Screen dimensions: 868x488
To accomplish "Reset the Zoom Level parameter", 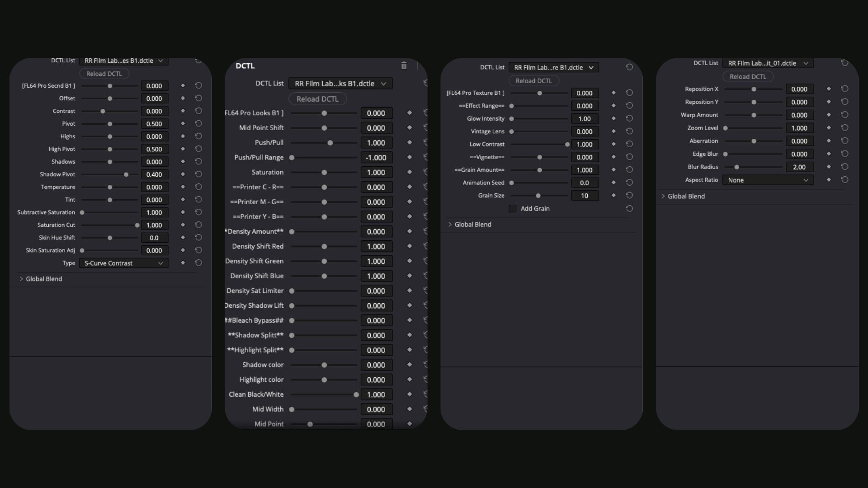I will coord(844,128).
